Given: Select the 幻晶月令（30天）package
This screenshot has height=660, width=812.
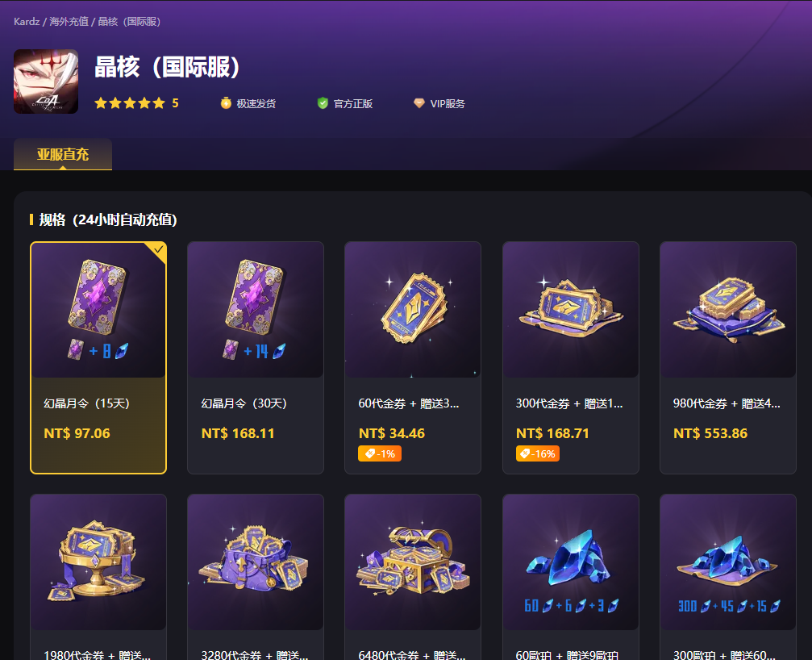Looking at the screenshot, I should coord(256,357).
